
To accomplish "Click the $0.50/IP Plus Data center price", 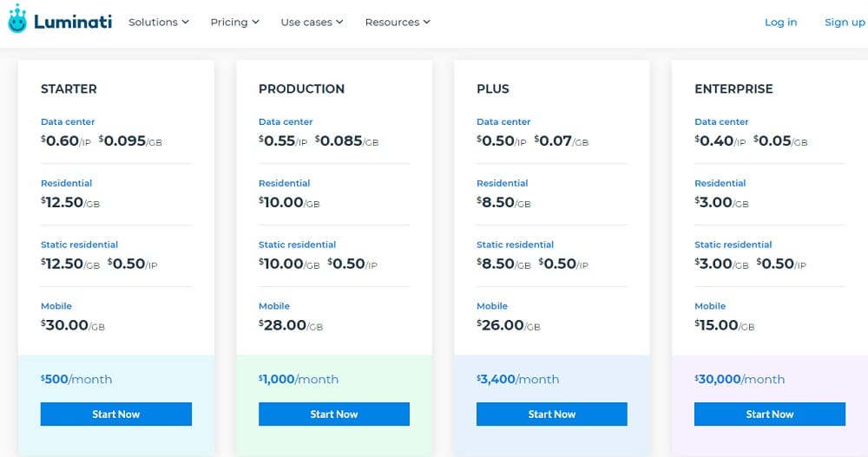I will [502, 141].
